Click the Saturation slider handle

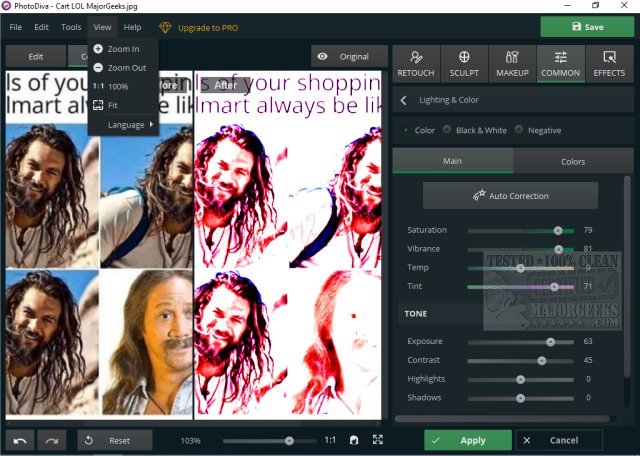point(558,230)
